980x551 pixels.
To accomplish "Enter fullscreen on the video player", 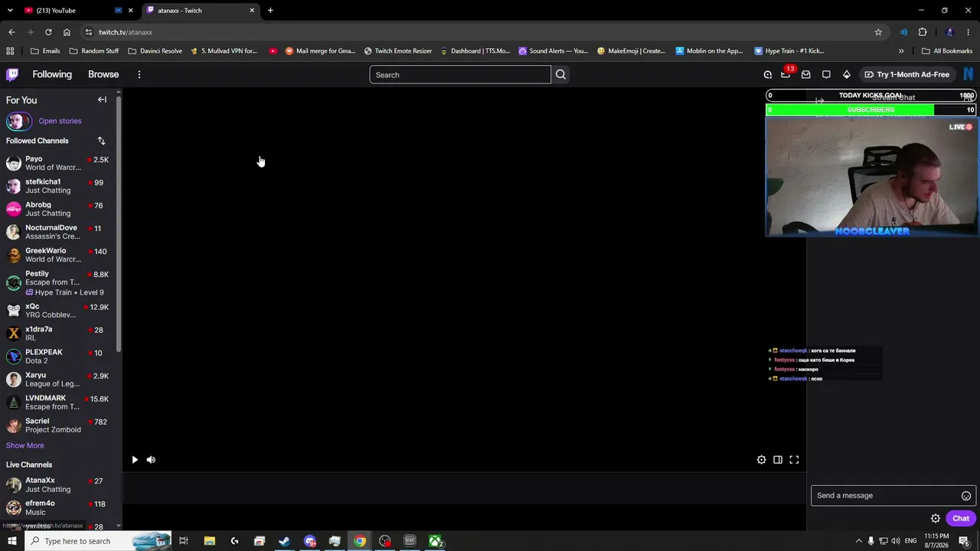I will pos(794,460).
